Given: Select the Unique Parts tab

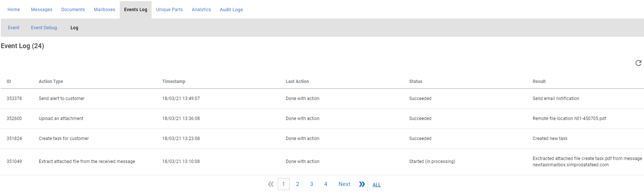Looking at the screenshot, I should click(x=169, y=10).
